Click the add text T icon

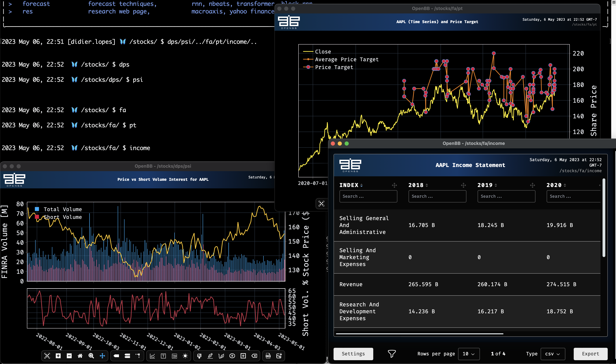[x=163, y=356]
